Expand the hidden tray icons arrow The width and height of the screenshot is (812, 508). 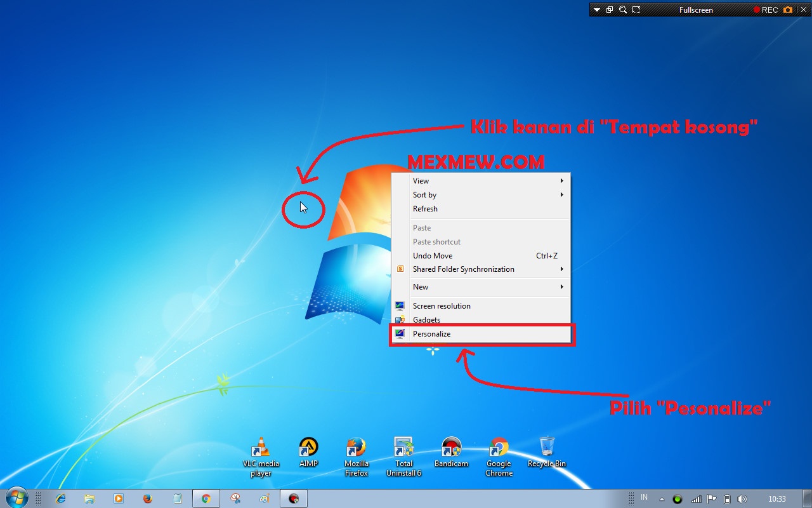pos(662,499)
